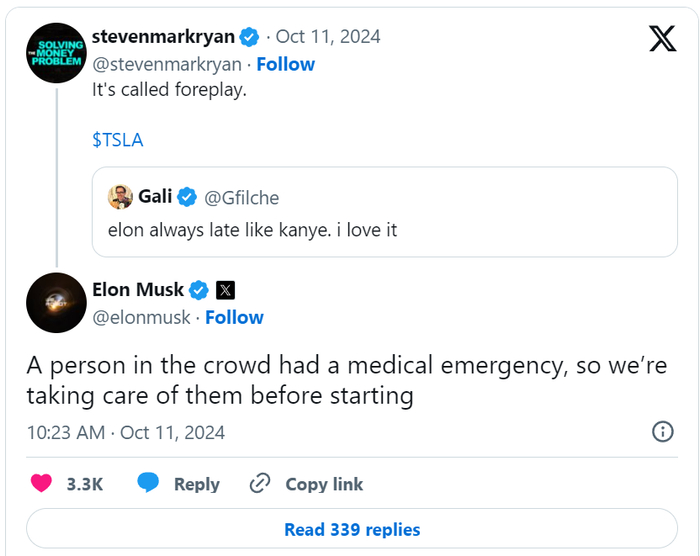Click the Elon Musk display name
700x556 pixels.
pyautogui.click(x=138, y=290)
